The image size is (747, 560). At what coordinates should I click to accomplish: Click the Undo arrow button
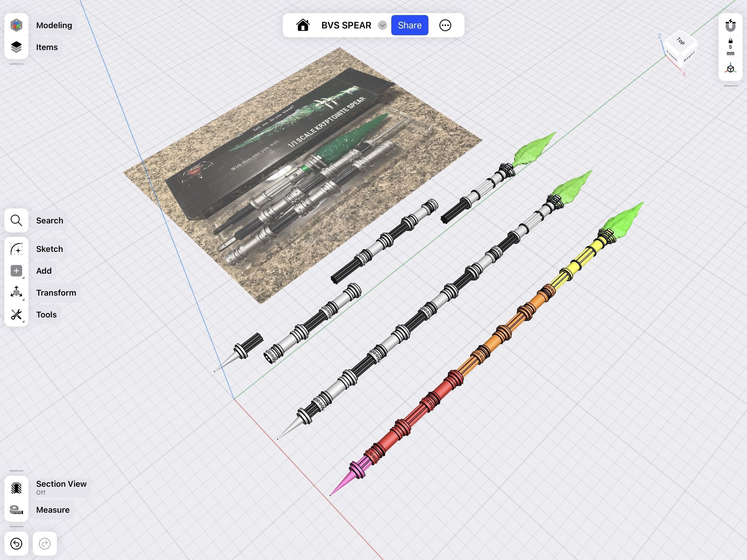point(16,543)
